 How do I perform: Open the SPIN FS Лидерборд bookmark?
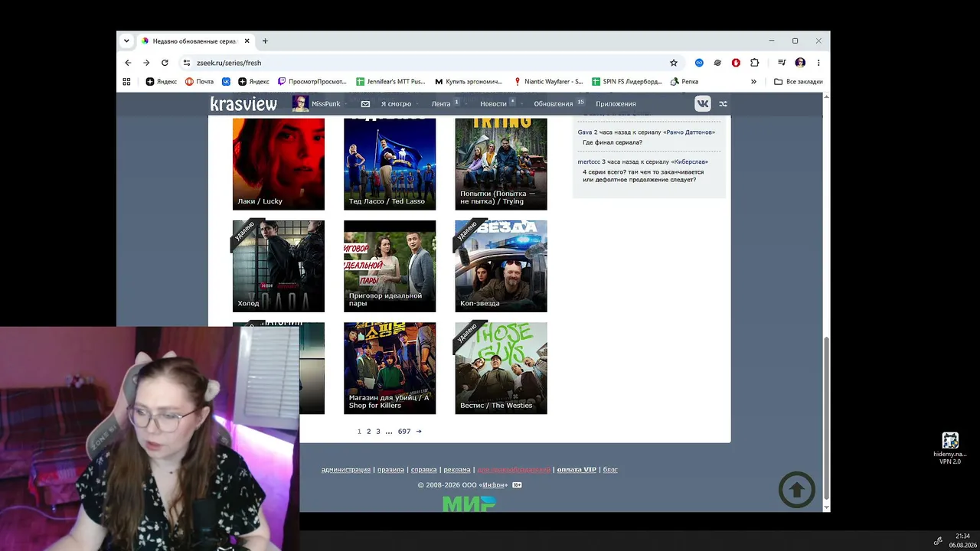point(627,81)
